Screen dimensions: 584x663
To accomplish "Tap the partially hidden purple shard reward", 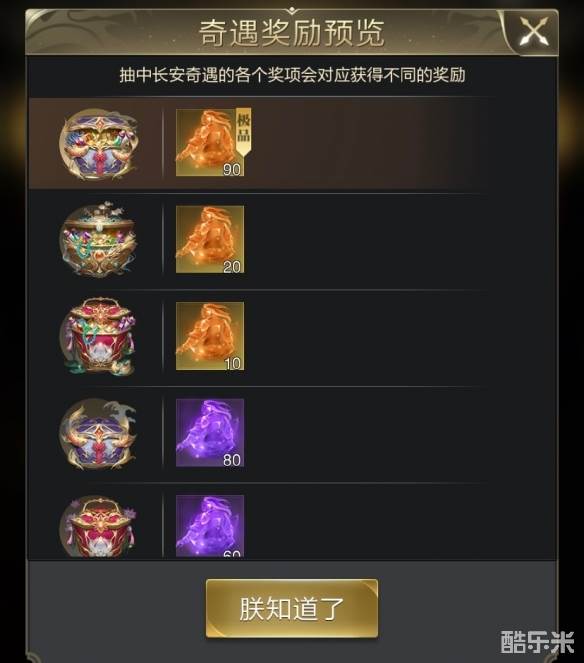I will (x=210, y=526).
